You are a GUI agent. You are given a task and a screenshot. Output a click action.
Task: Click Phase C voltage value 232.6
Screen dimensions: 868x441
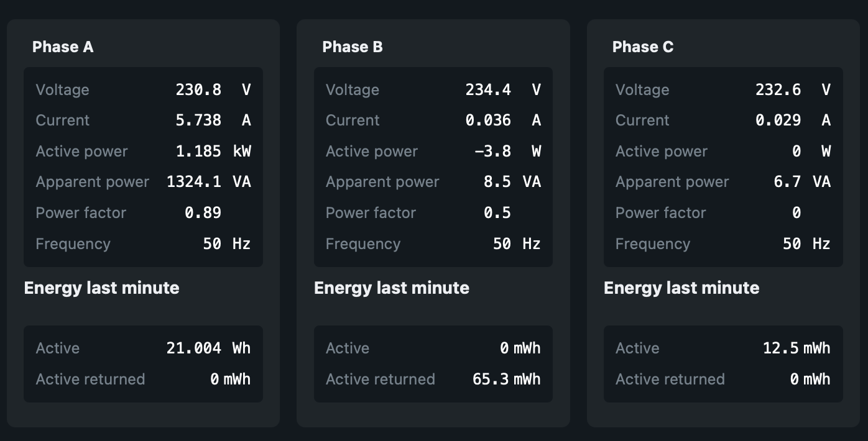click(x=778, y=89)
